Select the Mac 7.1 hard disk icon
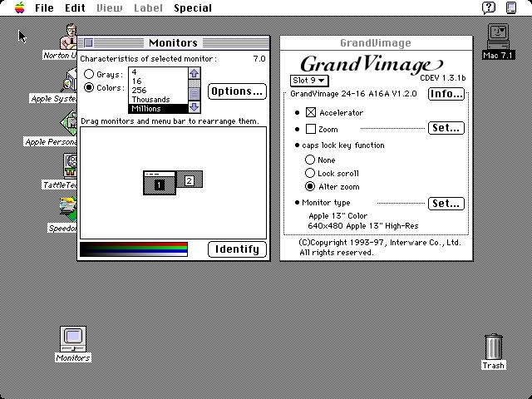Viewport: 532px width, 399px height. (x=498, y=37)
